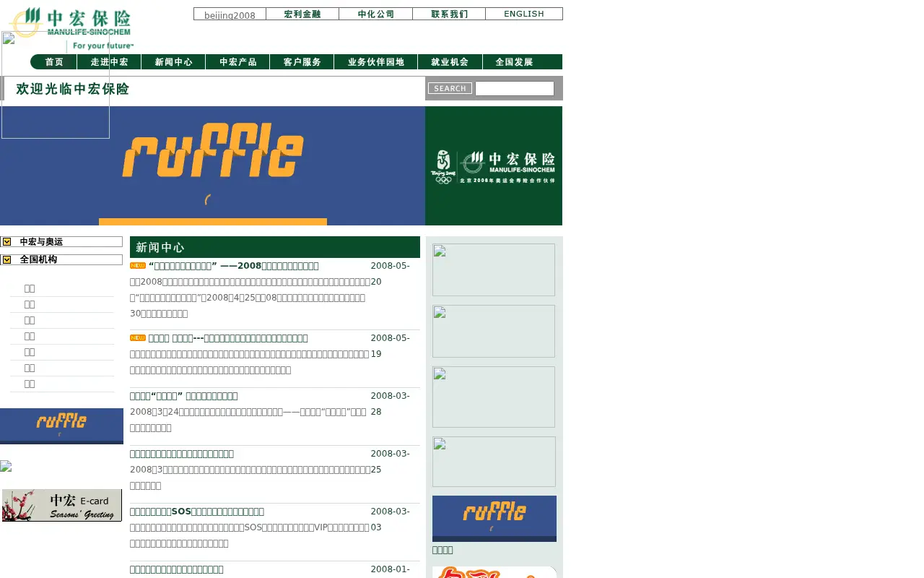Open the 联系我们 contact link
Image resolution: width=924 pixels, height=578 pixels.
(449, 14)
